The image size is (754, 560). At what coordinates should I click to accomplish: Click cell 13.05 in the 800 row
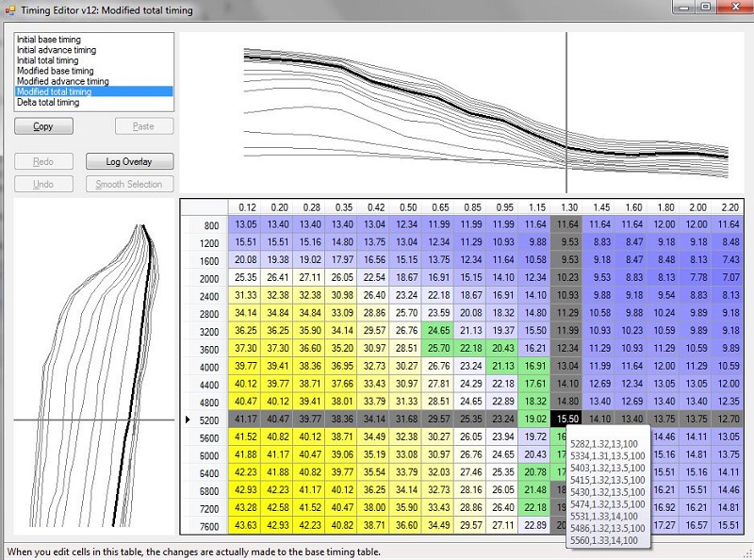click(247, 224)
